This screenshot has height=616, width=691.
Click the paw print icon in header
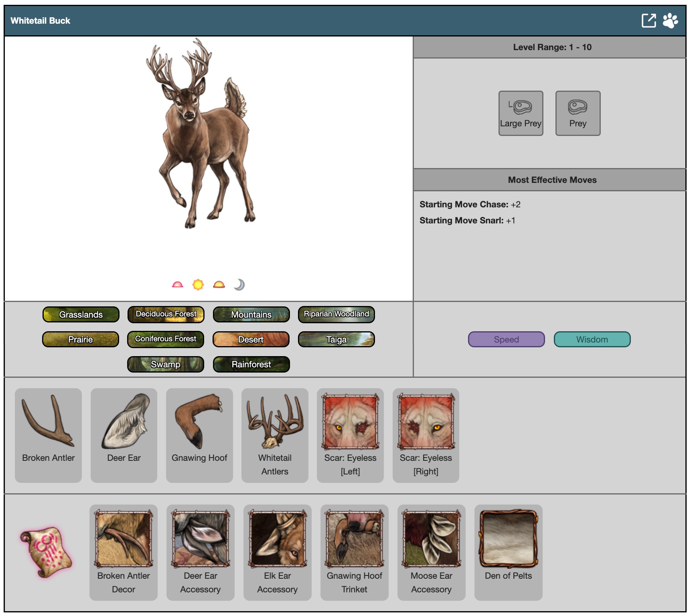pyautogui.click(x=670, y=20)
